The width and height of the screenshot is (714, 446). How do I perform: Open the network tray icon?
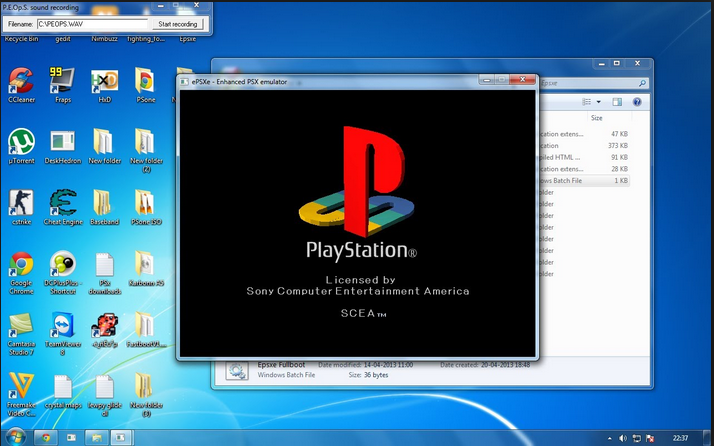pos(637,438)
